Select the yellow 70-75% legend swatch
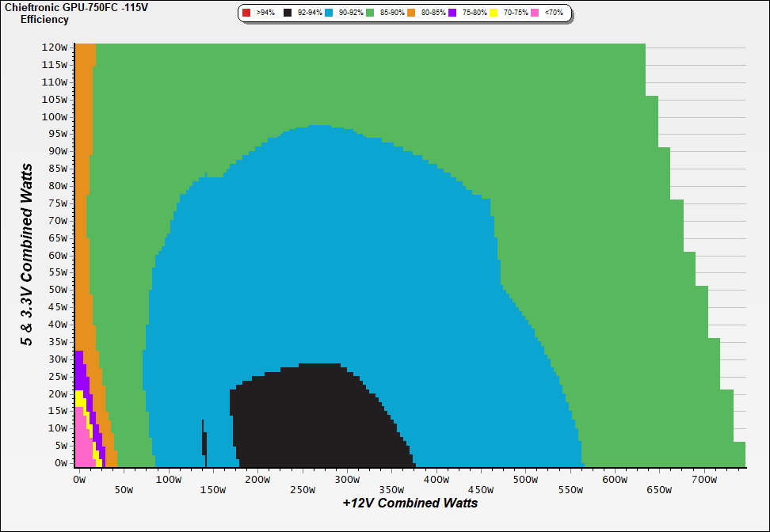The image size is (770, 532). [494, 13]
